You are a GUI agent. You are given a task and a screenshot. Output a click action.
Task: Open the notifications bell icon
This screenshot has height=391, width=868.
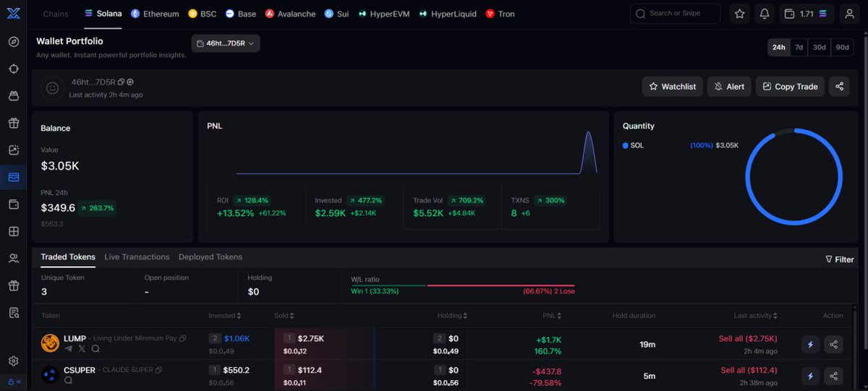click(765, 14)
